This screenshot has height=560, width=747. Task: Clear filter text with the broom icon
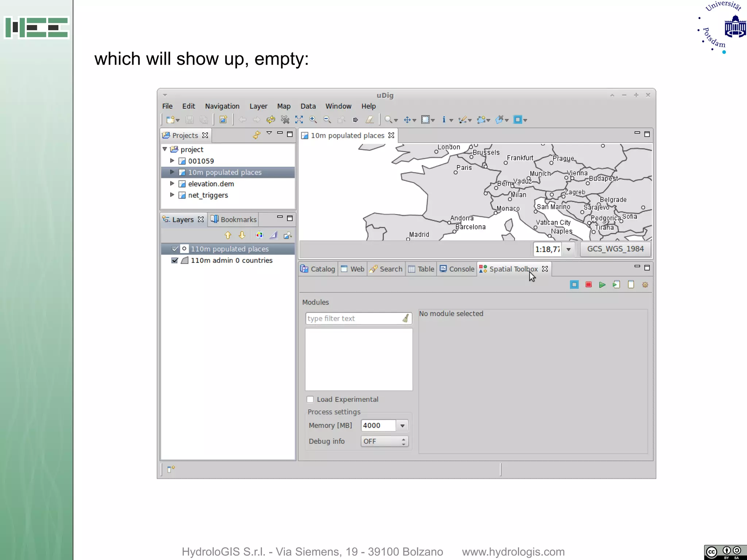pyautogui.click(x=406, y=318)
